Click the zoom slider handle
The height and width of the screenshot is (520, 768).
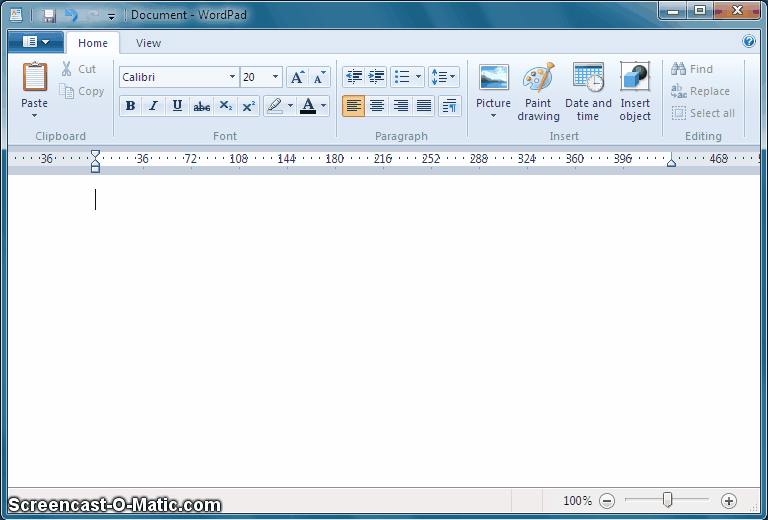click(667, 500)
